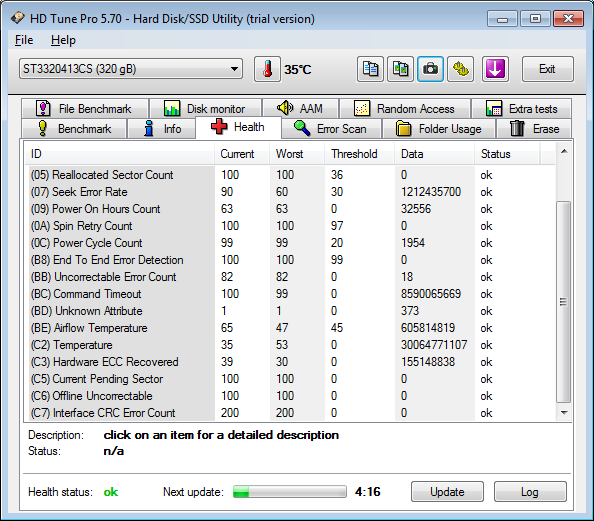Viewport: 594px width, 521px height.
Task: Click the attribute list scrollbar thumb
Action: [563, 302]
